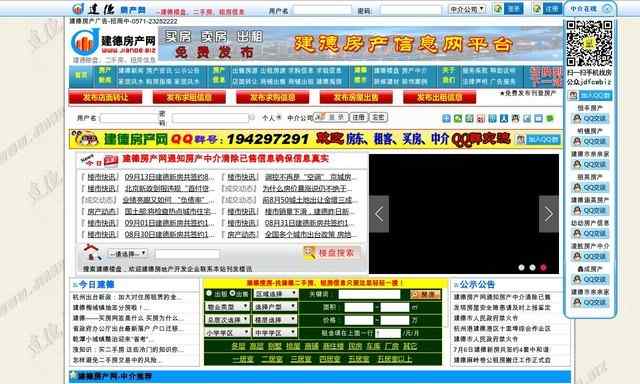Open 公示公告 in the nav bar
The height and width of the screenshot is (384, 640).
188,71
